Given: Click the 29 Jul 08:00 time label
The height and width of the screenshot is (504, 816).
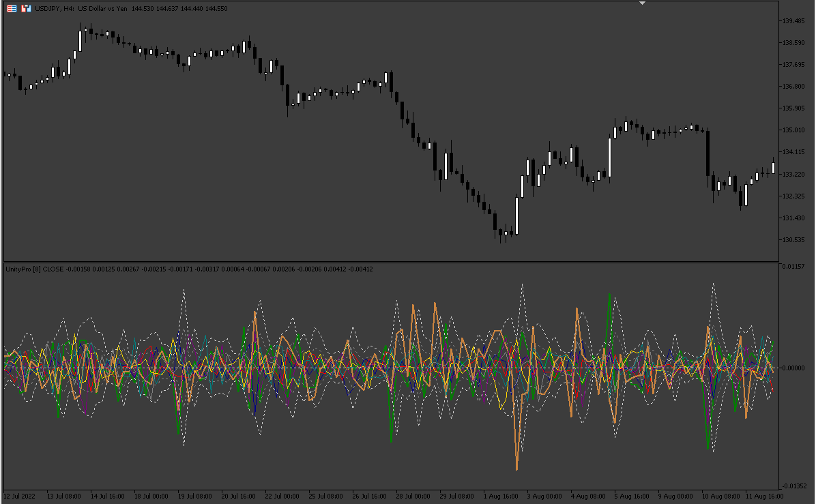Looking at the screenshot, I should [x=456, y=496].
